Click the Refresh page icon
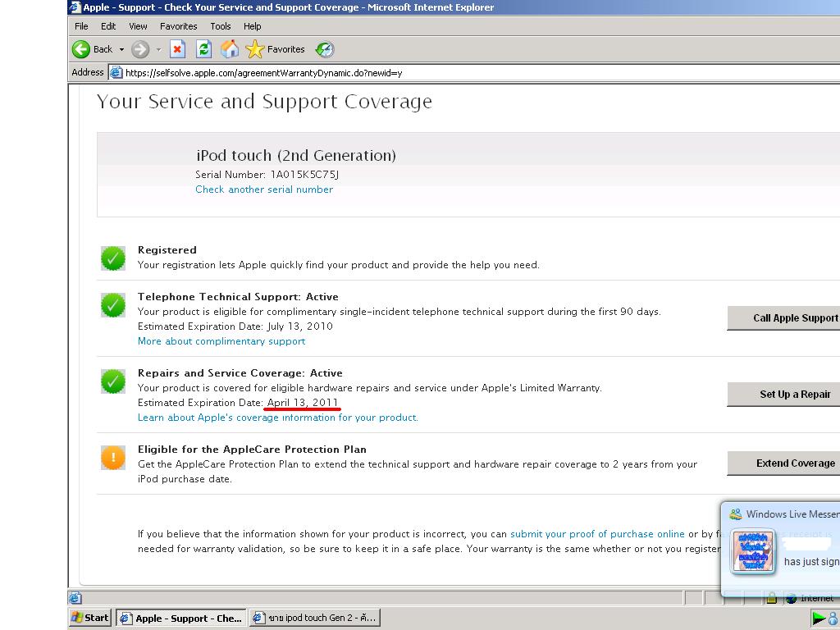This screenshot has height=630, width=840. click(x=203, y=49)
